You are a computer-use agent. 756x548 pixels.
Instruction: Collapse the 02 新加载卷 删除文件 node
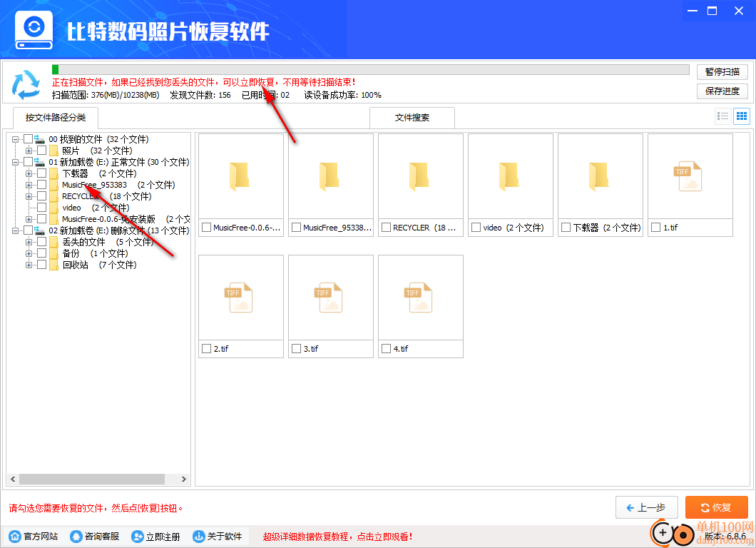click(x=15, y=230)
